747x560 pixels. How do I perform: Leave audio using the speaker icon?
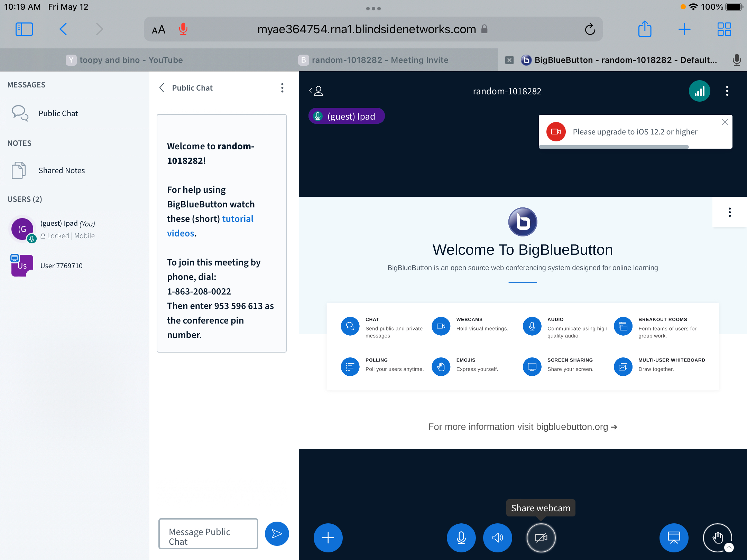click(x=497, y=538)
